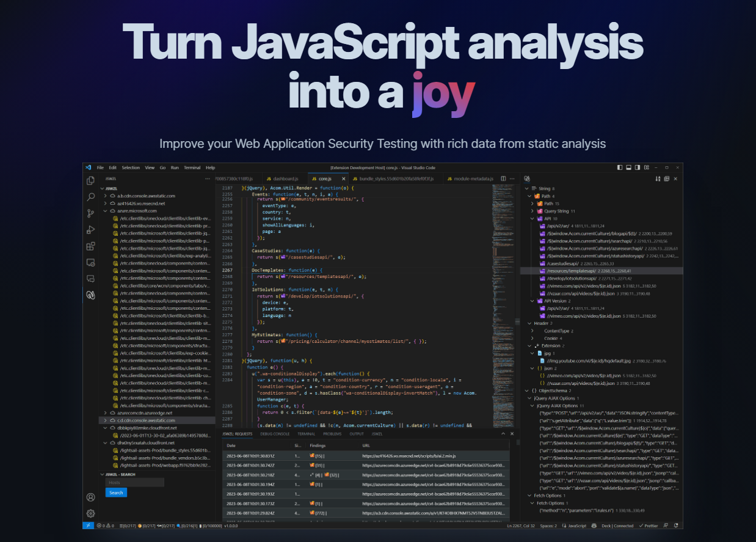The width and height of the screenshot is (756, 542).
Task: Select /casestudiesapi/ API entry
Action: pos(601,263)
